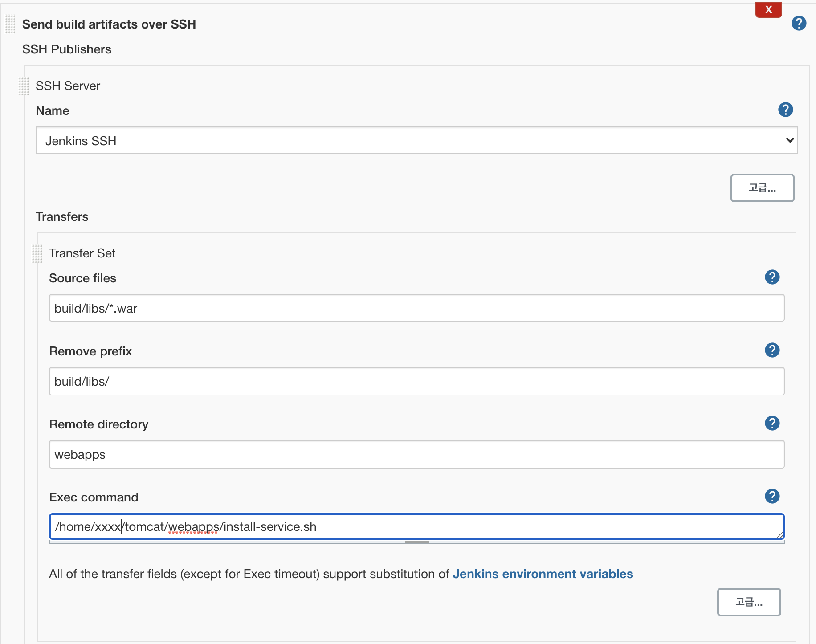
Task: Click the Transfer Set drag handle
Action: point(37,253)
